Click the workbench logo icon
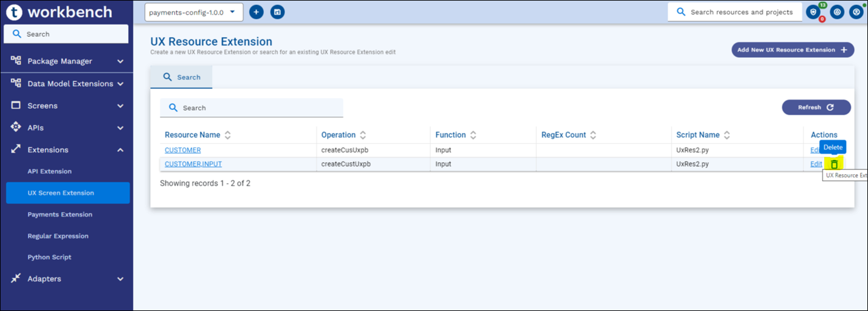 pyautogui.click(x=13, y=12)
